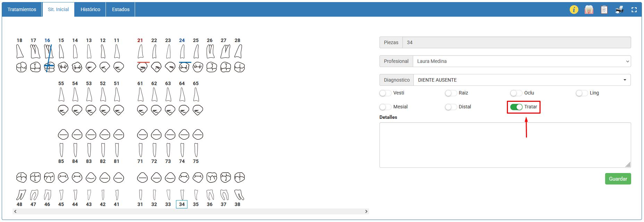
Task: Disable the Tratar toggle
Action: (516, 107)
